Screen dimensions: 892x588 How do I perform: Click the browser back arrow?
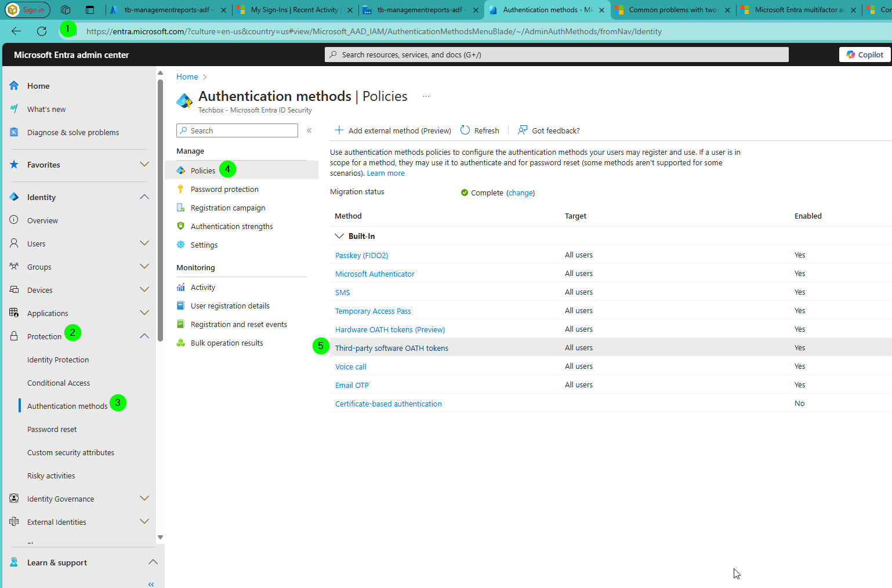(x=16, y=31)
